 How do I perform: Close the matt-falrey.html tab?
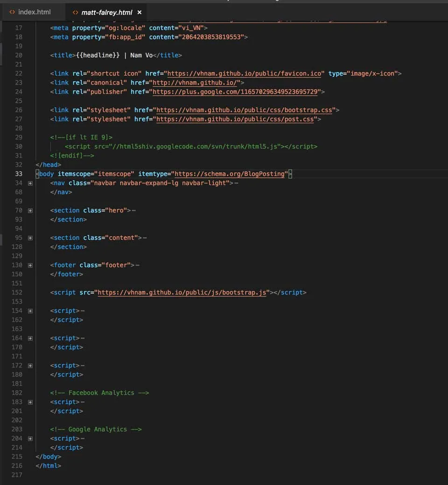click(x=140, y=13)
